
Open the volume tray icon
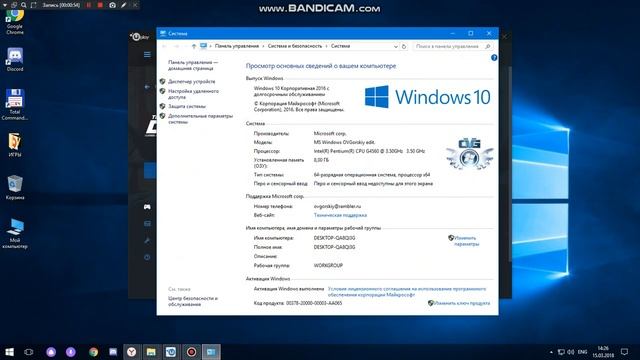[571, 352]
